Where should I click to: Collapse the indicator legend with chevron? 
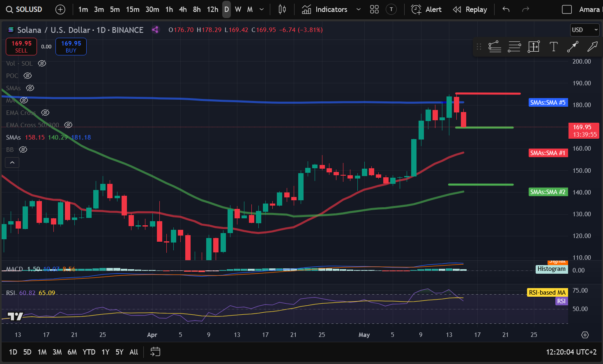[12, 163]
